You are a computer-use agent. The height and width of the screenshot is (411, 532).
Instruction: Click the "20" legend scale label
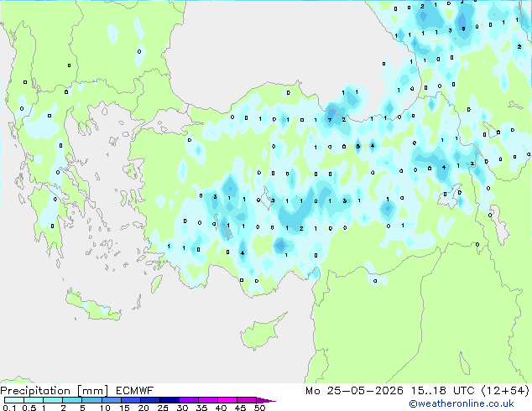[143, 408]
